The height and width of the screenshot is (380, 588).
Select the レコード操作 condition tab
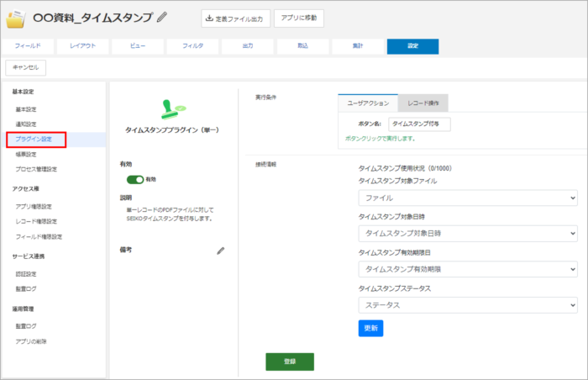point(423,103)
